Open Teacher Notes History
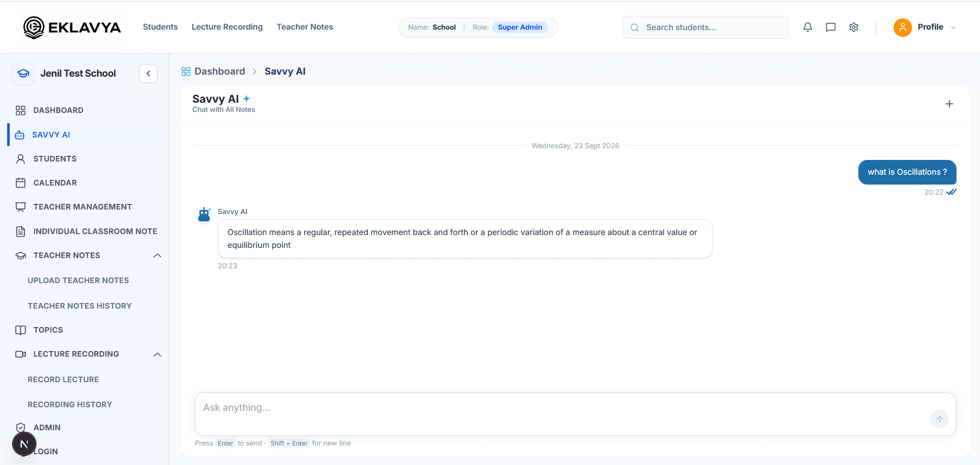980x465 pixels. tap(80, 306)
